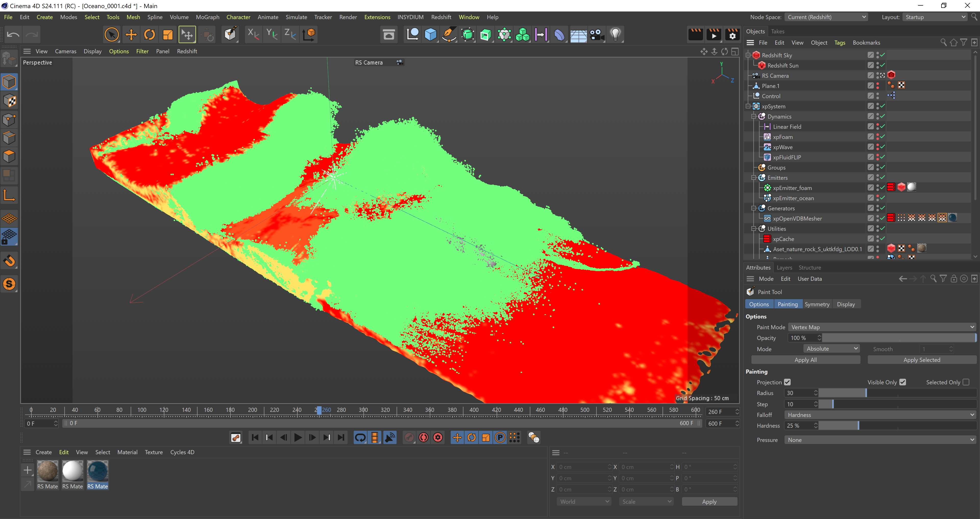Open the Simulate menu

click(296, 17)
